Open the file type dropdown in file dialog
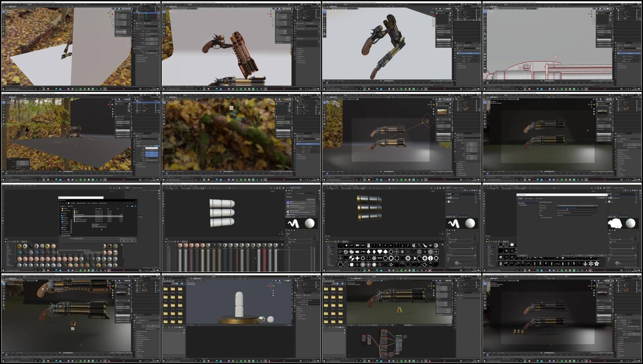This screenshot has height=364, width=643. pos(127,238)
